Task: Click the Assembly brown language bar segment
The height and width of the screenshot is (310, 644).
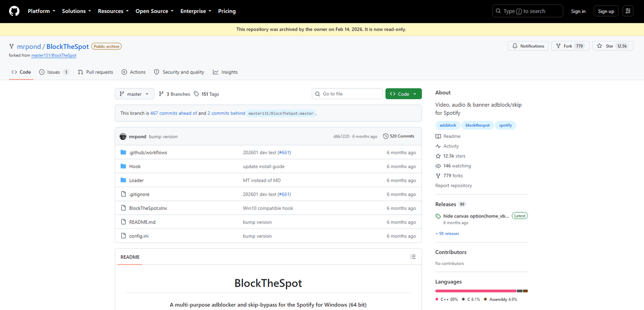Action: [525, 291]
